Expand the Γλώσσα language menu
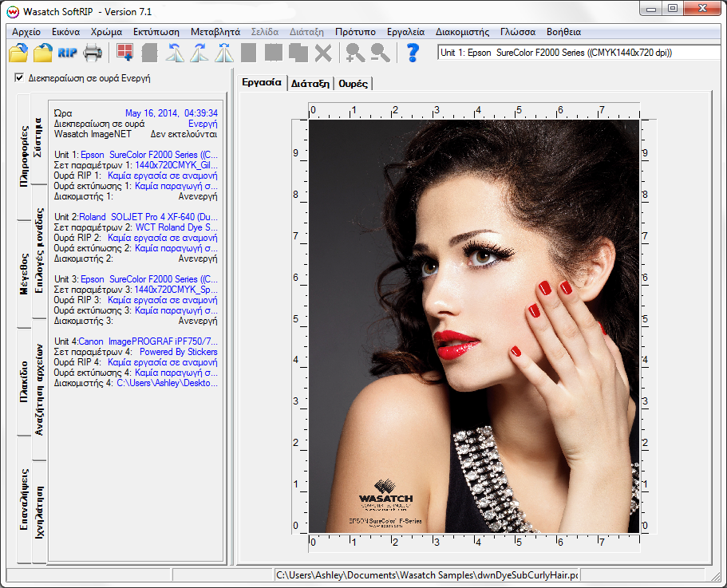This screenshot has height=588, width=727. click(x=518, y=32)
